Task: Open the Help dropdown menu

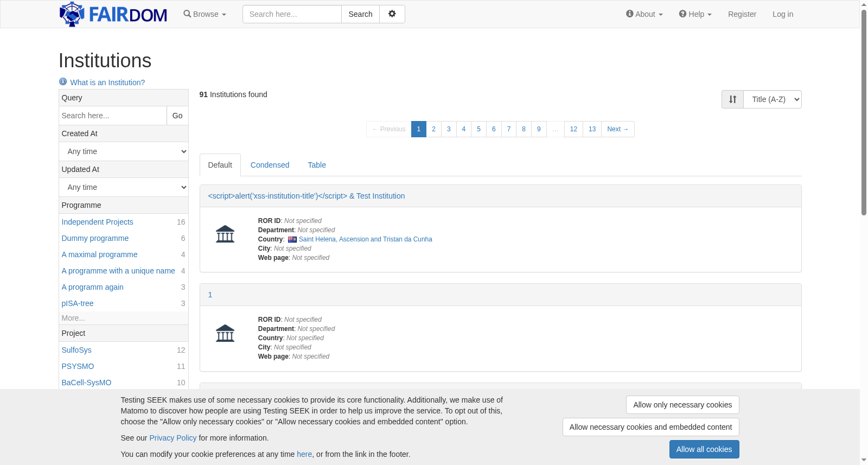Action: coord(695,14)
